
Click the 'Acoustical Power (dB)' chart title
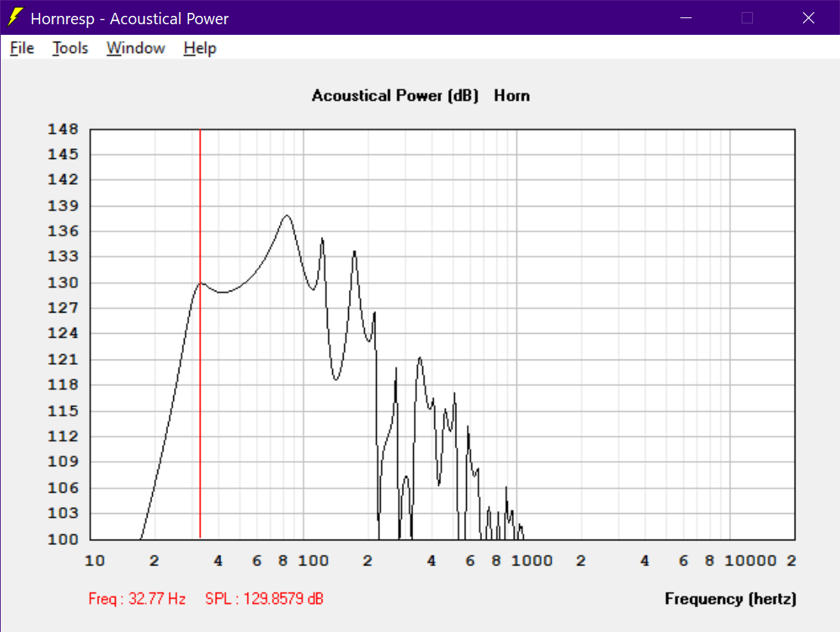point(395,95)
